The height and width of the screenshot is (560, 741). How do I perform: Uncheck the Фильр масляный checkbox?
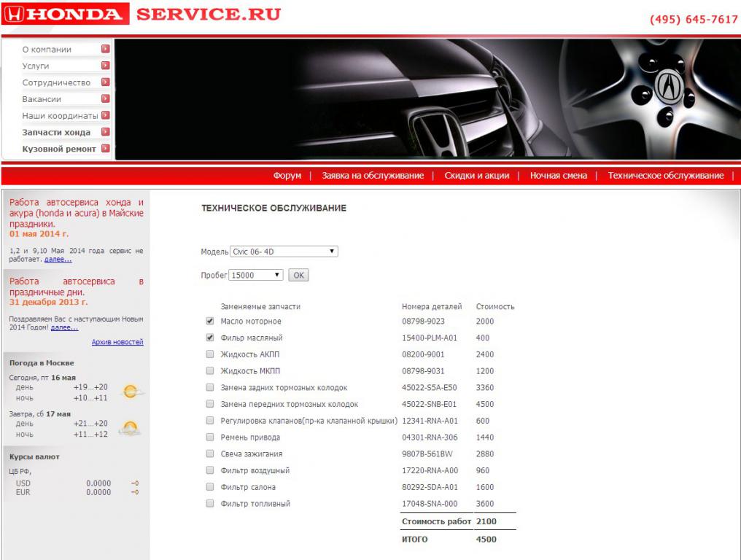(210, 338)
